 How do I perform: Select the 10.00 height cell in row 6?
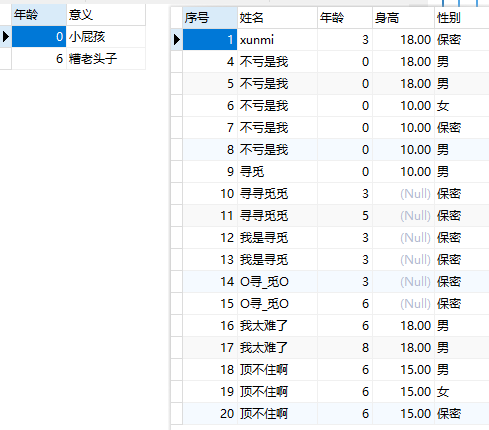404,106
